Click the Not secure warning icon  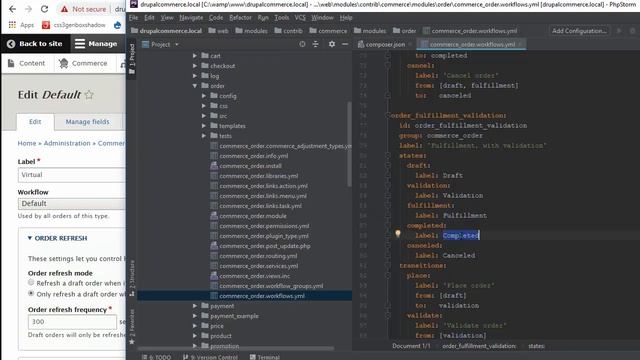[x=64, y=9]
